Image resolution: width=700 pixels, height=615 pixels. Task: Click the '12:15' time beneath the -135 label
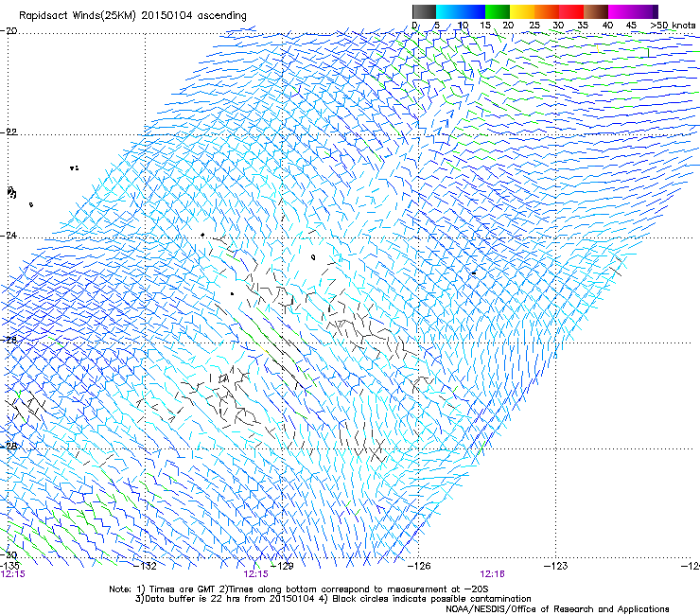point(13,574)
